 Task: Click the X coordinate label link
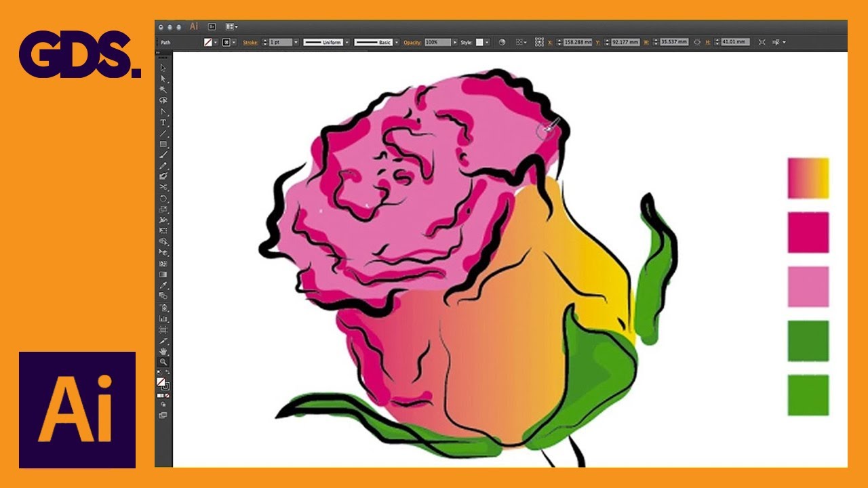click(550, 42)
